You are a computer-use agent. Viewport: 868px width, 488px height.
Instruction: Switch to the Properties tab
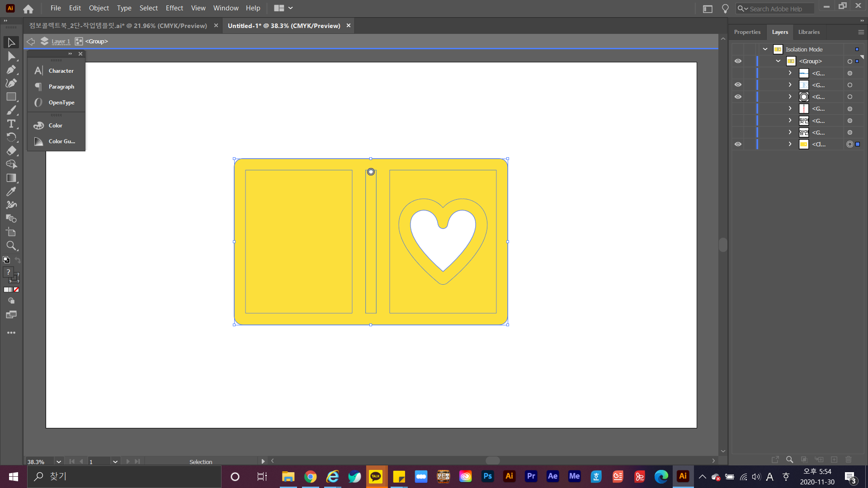(x=747, y=32)
